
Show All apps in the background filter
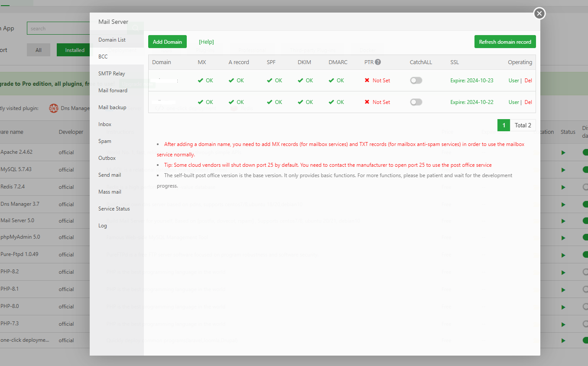coord(39,50)
